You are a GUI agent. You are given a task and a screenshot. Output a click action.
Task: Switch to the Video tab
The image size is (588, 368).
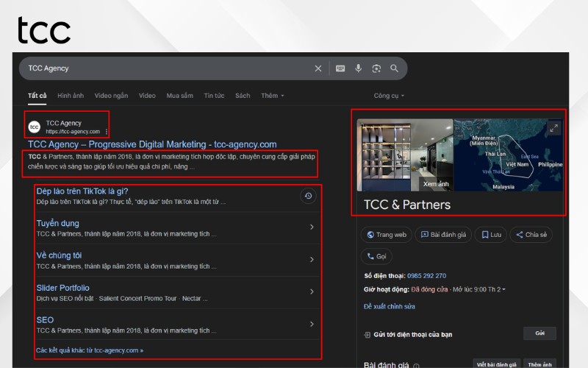tap(147, 96)
